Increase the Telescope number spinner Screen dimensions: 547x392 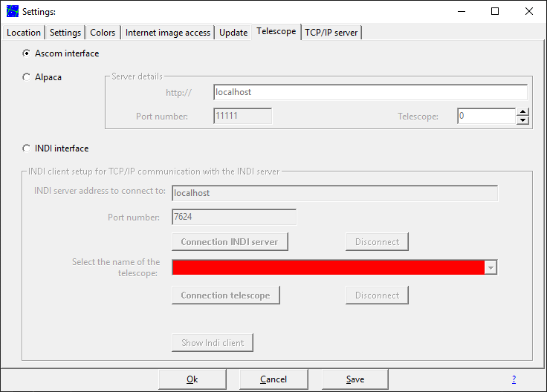pos(522,112)
